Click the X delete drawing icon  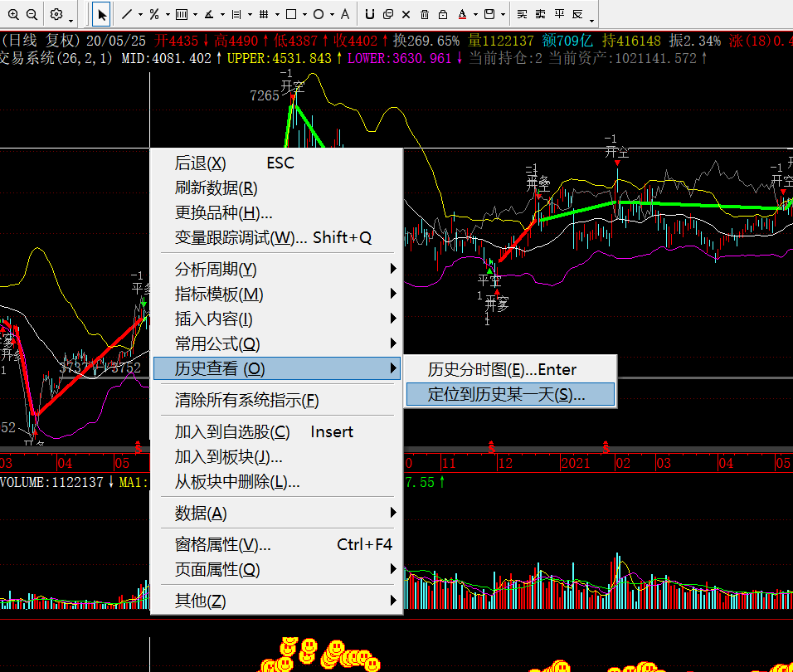click(406, 14)
